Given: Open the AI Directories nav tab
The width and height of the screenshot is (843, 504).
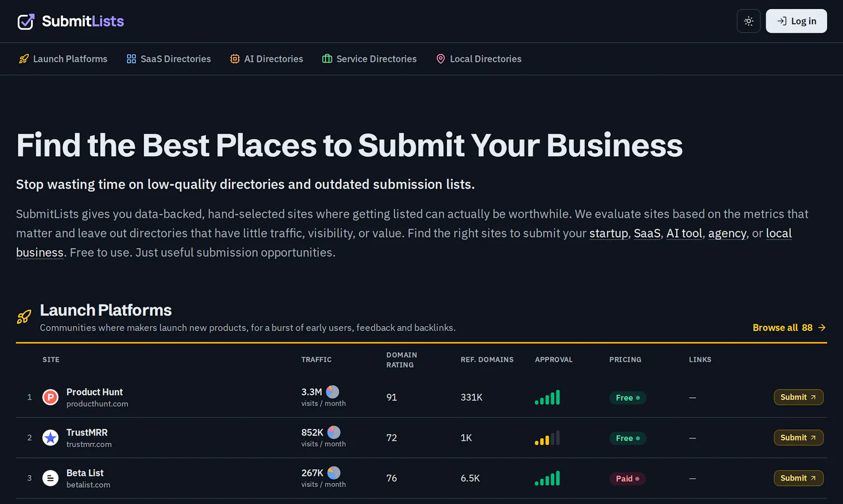Looking at the screenshot, I should [x=267, y=59].
